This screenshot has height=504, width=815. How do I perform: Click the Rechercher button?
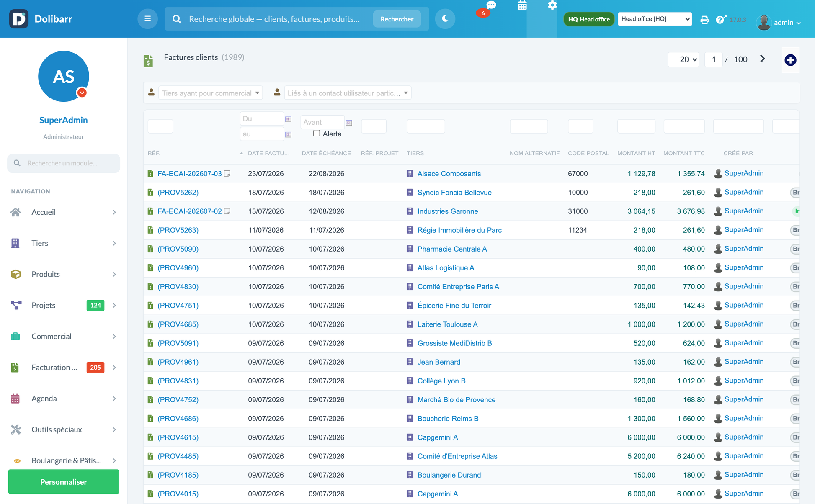pyautogui.click(x=397, y=19)
